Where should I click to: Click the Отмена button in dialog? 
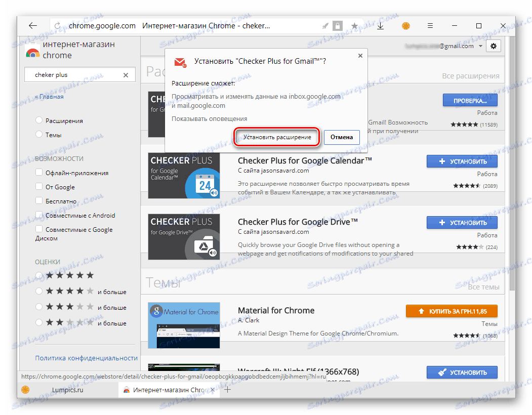click(x=342, y=137)
